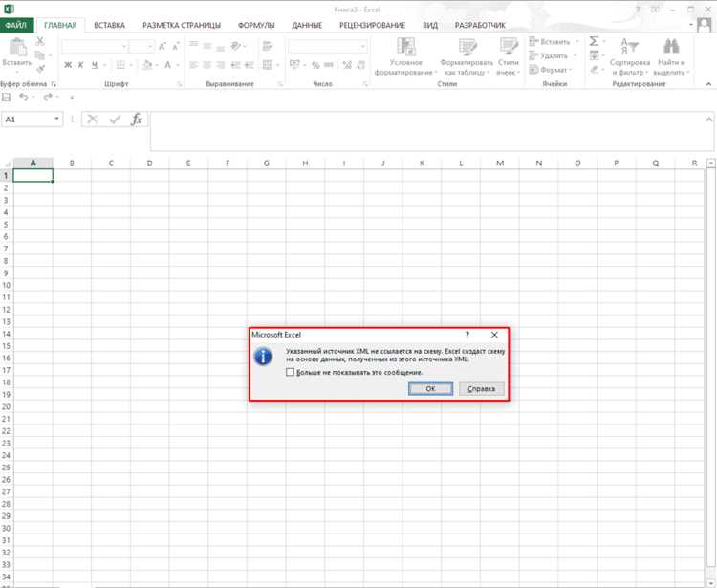Click the increase decimal icon

point(347,65)
